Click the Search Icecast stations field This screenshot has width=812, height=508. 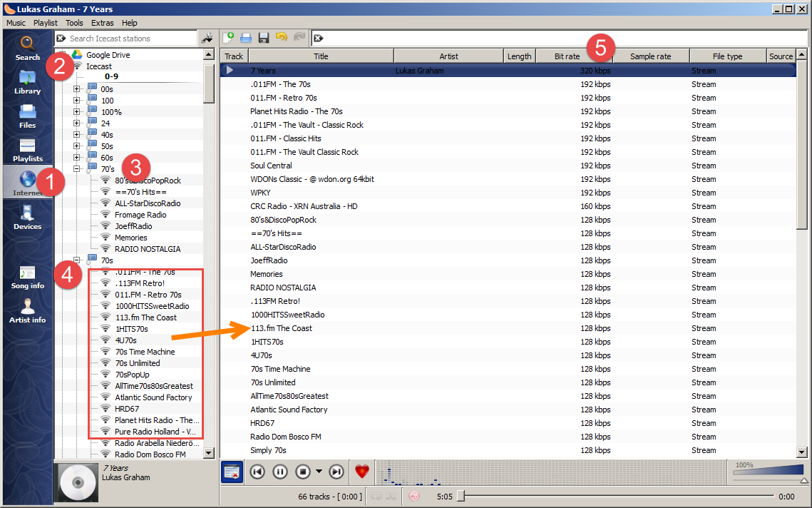pyautogui.click(x=132, y=39)
